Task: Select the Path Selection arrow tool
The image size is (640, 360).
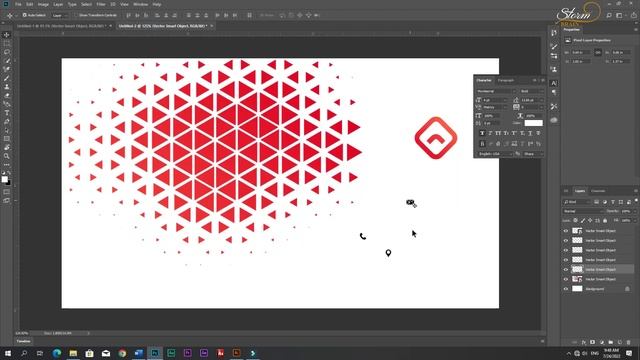Action: click(7, 130)
